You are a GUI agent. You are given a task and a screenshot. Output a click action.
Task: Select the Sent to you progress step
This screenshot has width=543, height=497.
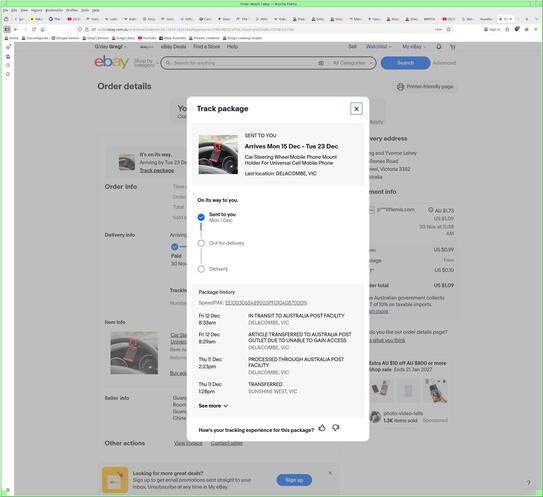click(201, 217)
